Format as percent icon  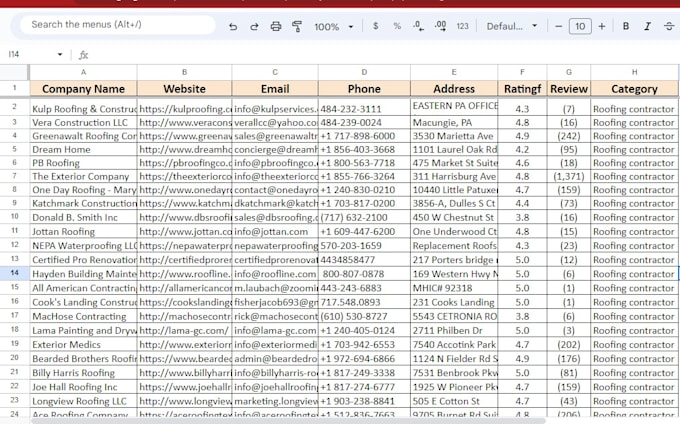397,26
